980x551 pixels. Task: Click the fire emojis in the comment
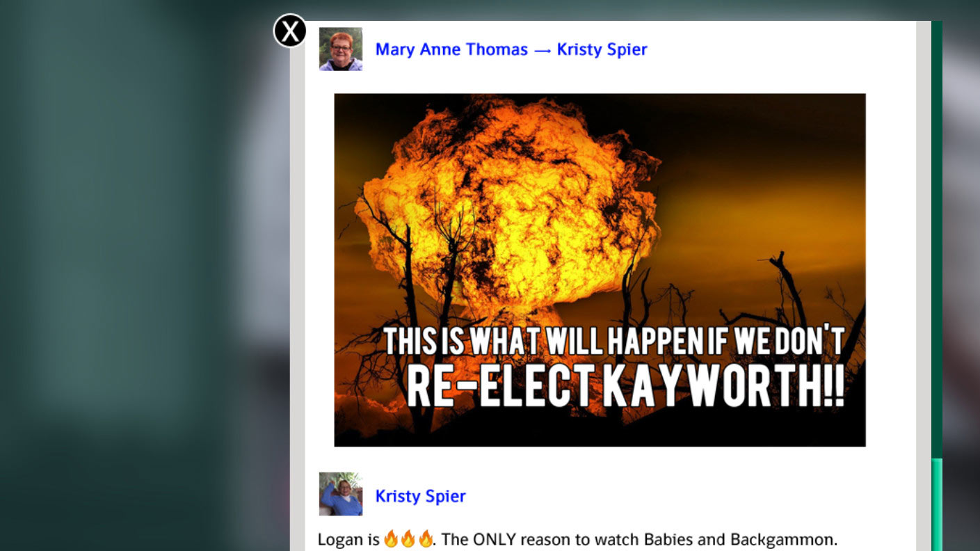tap(408, 538)
